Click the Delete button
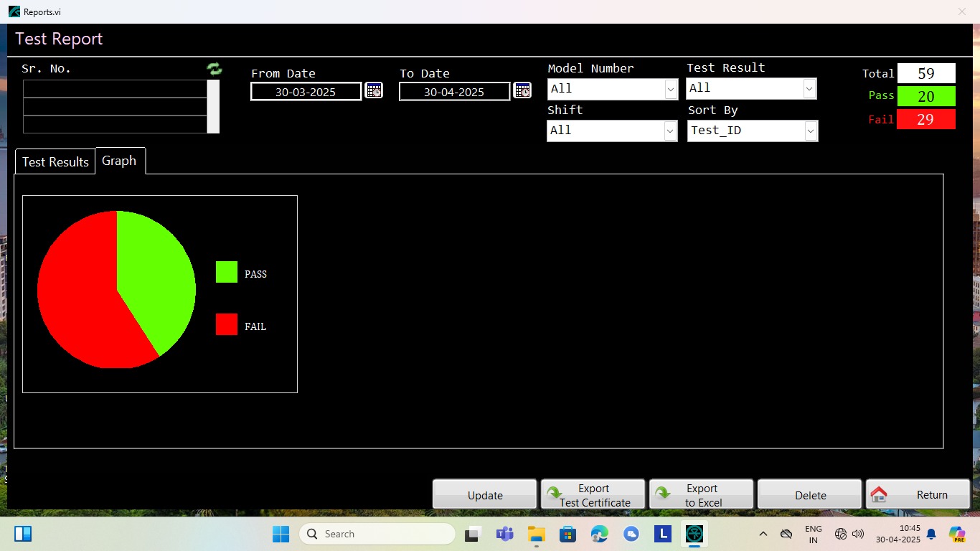This screenshot has width=980, height=551. [x=810, y=495]
